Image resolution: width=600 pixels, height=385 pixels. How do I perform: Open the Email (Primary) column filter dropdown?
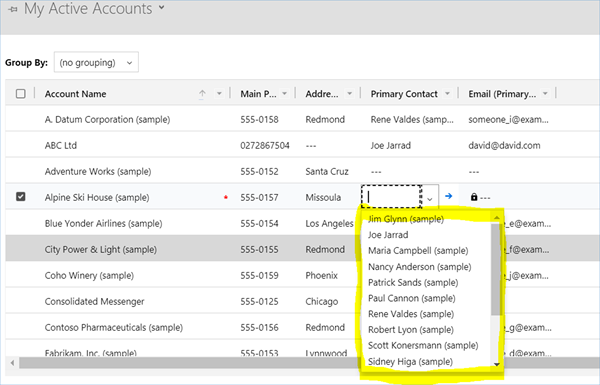point(545,93)
